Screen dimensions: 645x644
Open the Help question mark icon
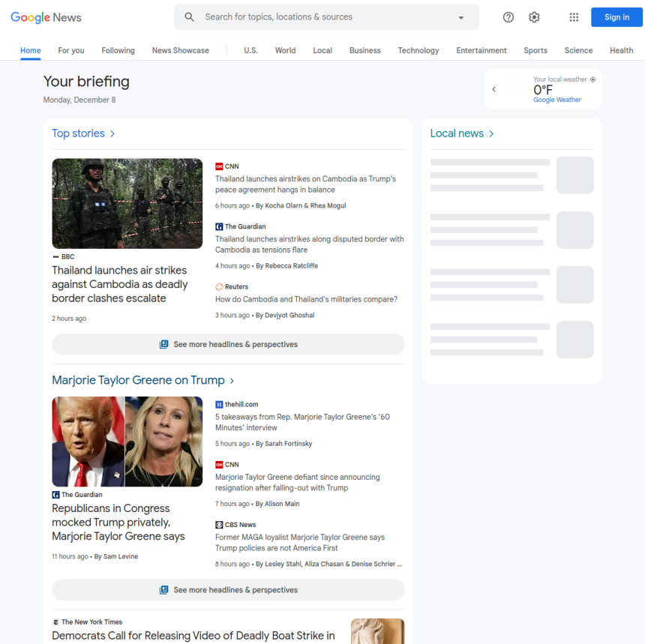(x=508, y=17)
